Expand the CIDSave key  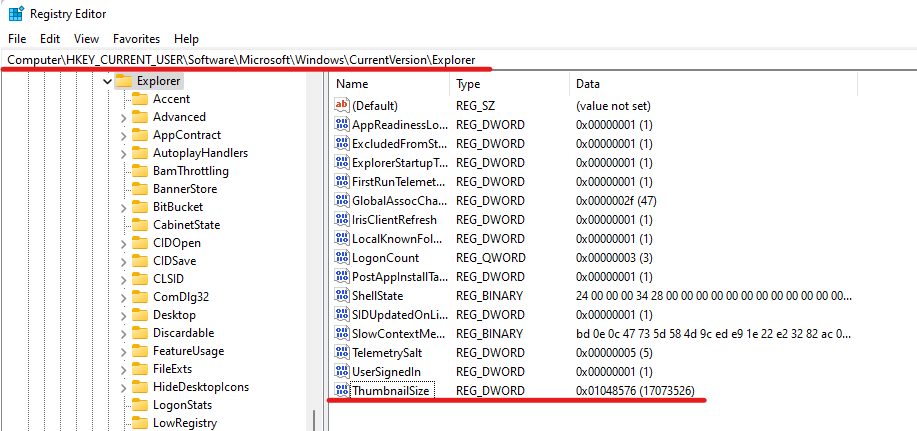(123, 261)
